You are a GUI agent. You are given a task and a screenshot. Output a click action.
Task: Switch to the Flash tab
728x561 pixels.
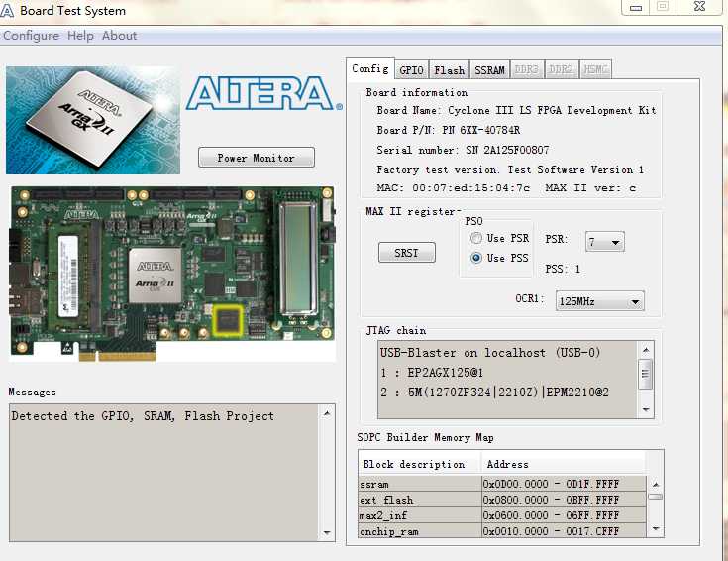(449, 70)
